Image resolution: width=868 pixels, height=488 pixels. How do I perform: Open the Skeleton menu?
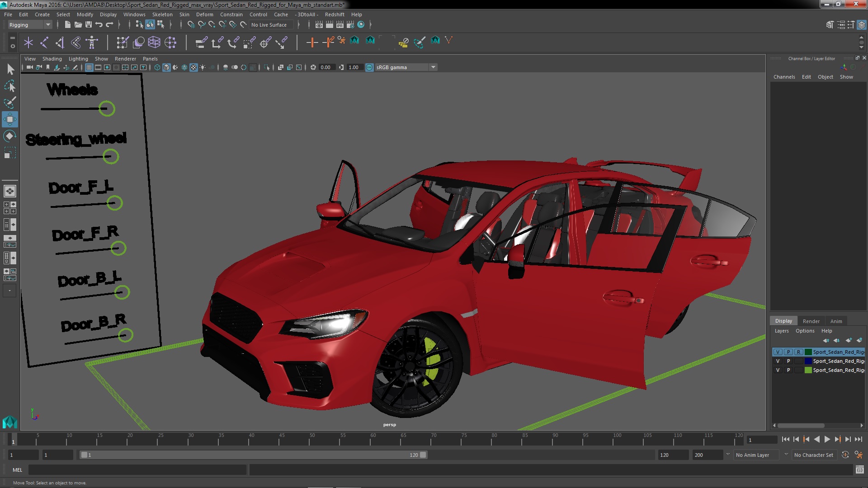(x=162, y=14)
